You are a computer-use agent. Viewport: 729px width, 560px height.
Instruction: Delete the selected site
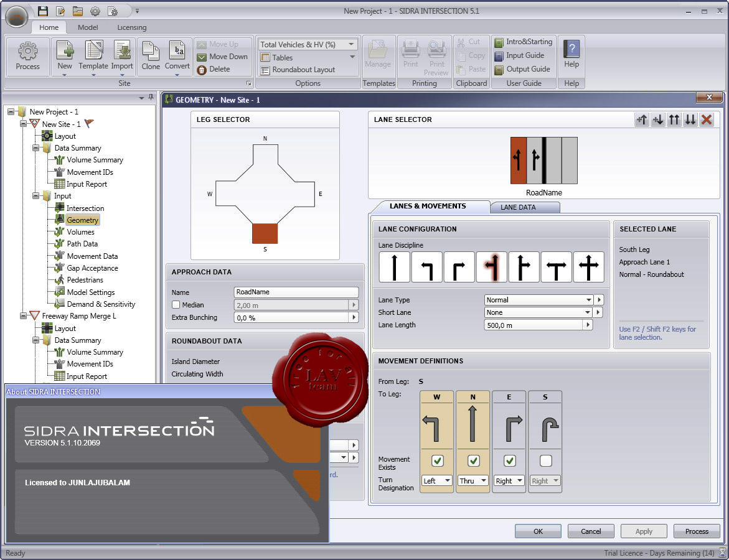pos(214,69)
